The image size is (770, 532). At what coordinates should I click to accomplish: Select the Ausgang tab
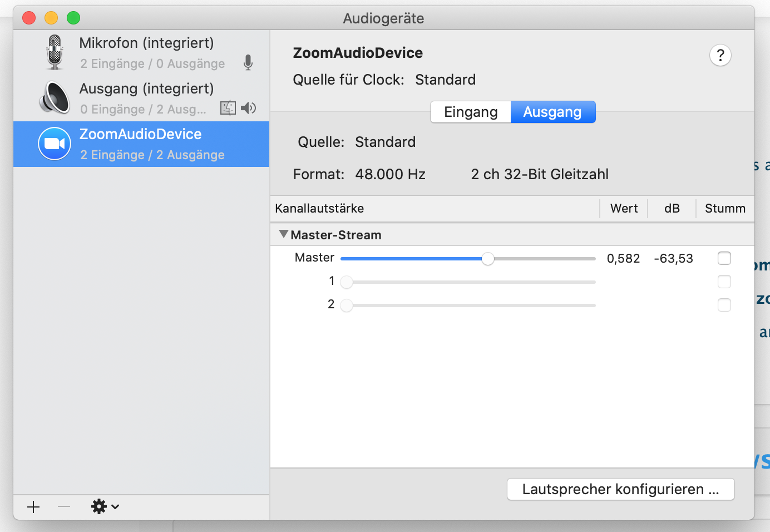552,112
